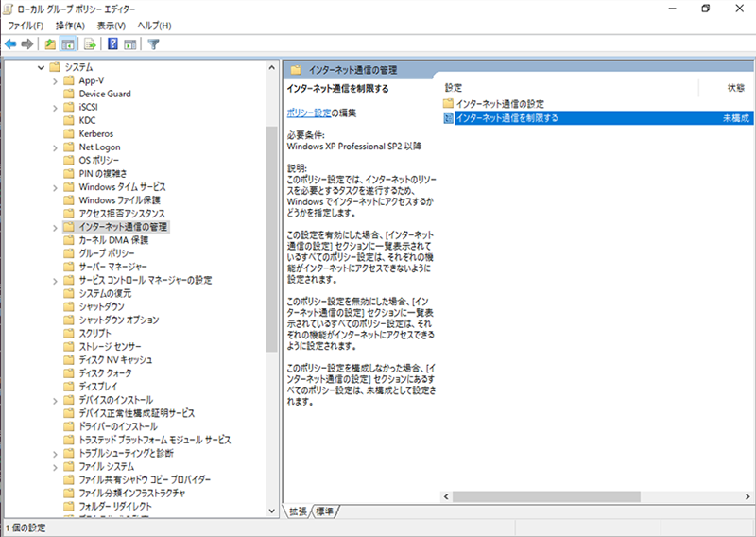Click tree pane scroll up arrow

(272, 68)
